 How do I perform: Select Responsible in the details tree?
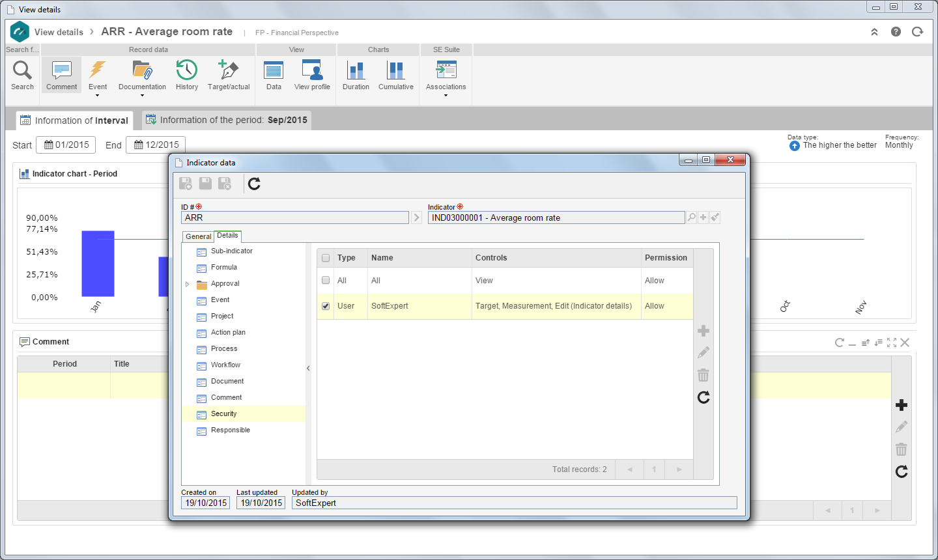pyautogui.click(x=231, y=430)
